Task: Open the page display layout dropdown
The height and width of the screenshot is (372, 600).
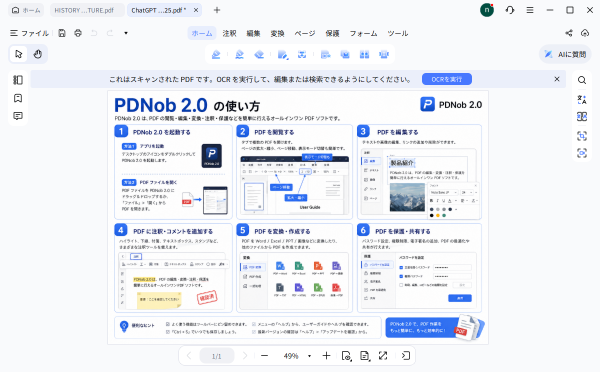Action: [x=365, y=356]
